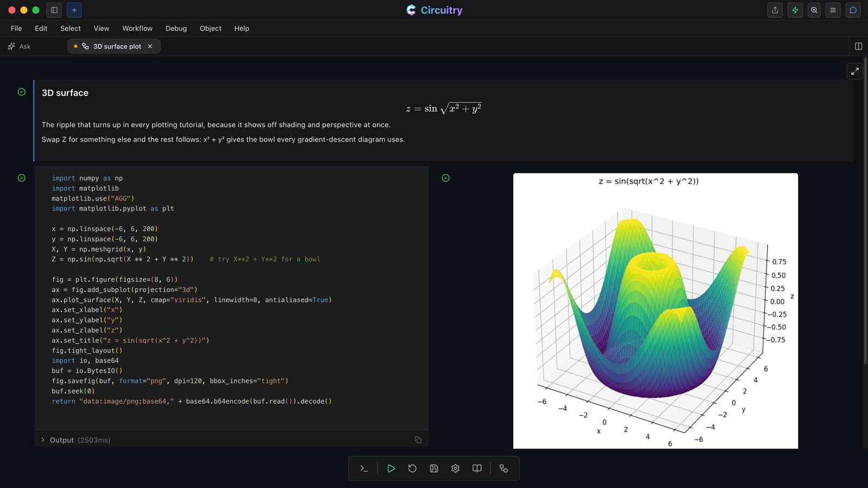Open the Workflow menu
This screenshot has width=868, height=488.
137,28
